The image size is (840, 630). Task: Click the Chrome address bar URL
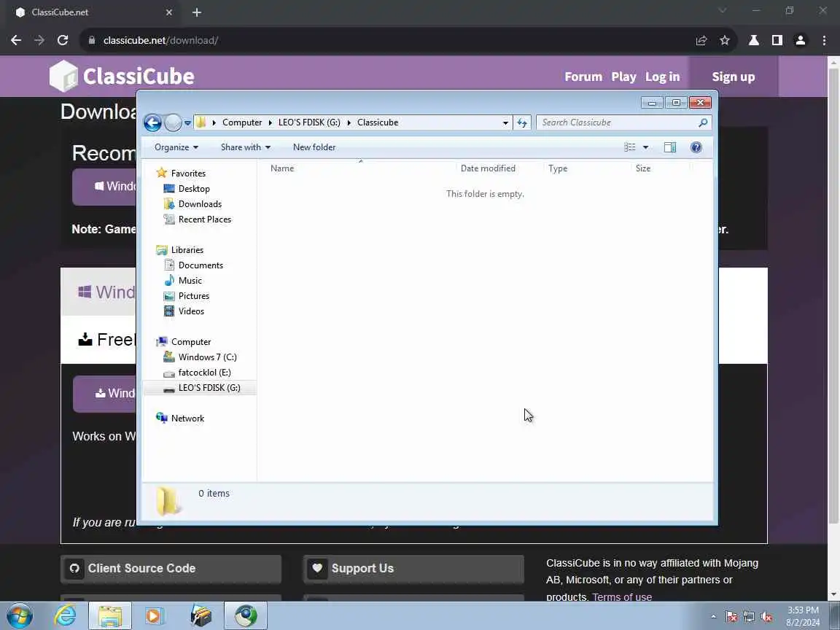click(160, 40)
